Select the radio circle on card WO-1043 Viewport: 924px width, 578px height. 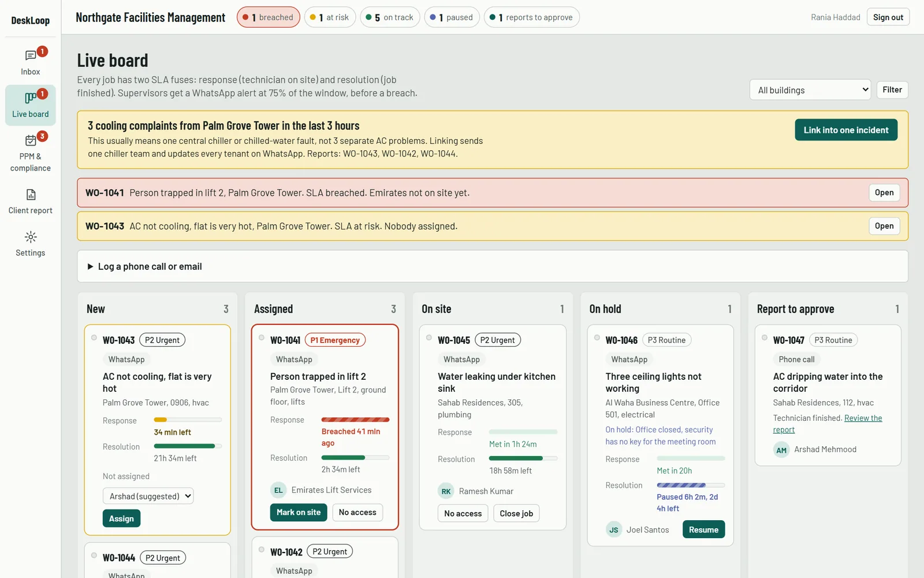coord(94,338)
